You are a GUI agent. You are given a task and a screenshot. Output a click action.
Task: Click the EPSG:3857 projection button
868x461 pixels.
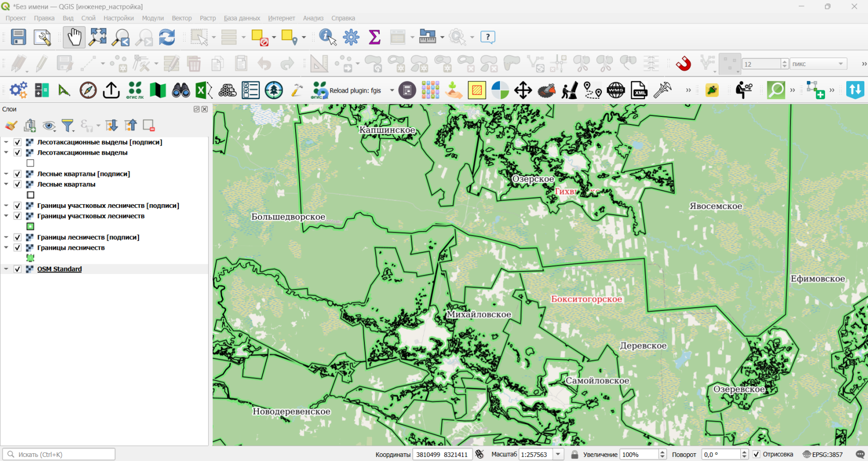pos(823,454)
